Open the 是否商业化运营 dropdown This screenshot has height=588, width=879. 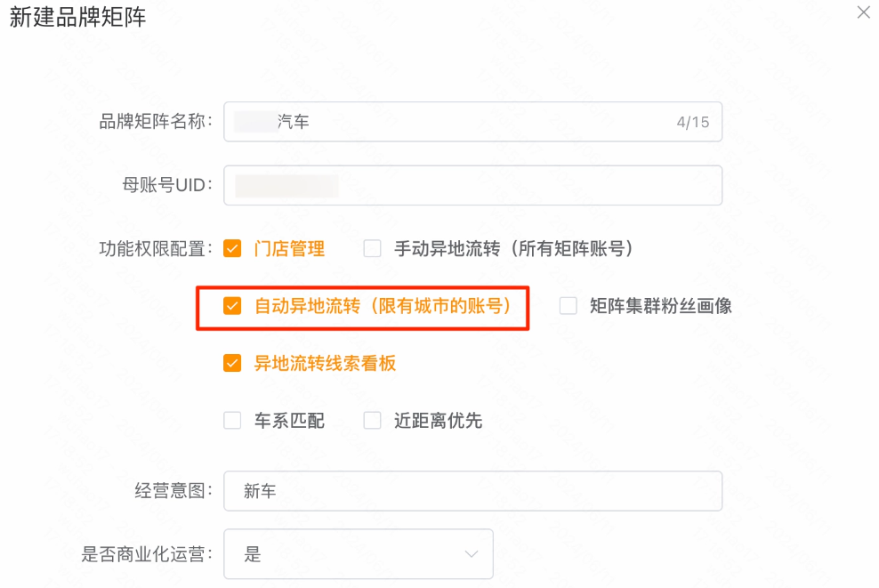(359, 553)
